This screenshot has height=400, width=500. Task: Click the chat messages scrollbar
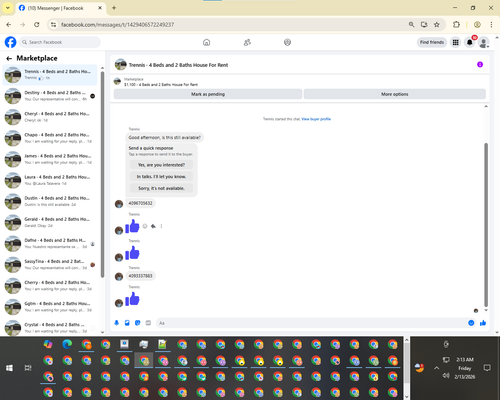point(486,225)
